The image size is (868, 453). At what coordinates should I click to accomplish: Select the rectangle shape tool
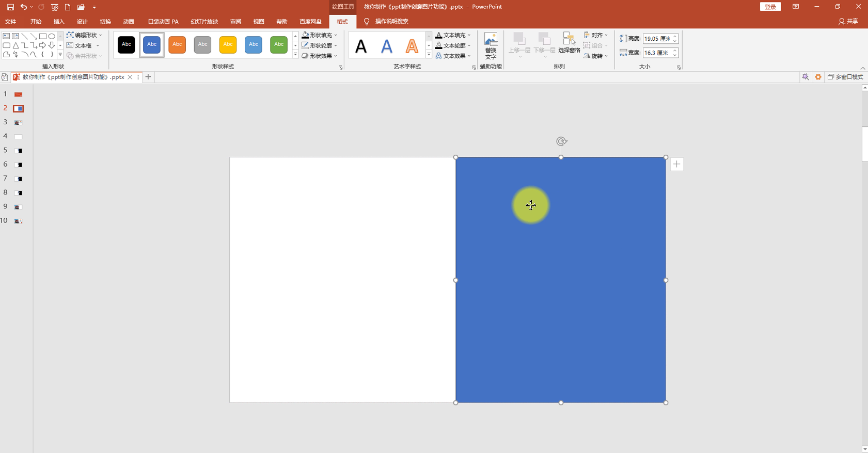(43, 36)
